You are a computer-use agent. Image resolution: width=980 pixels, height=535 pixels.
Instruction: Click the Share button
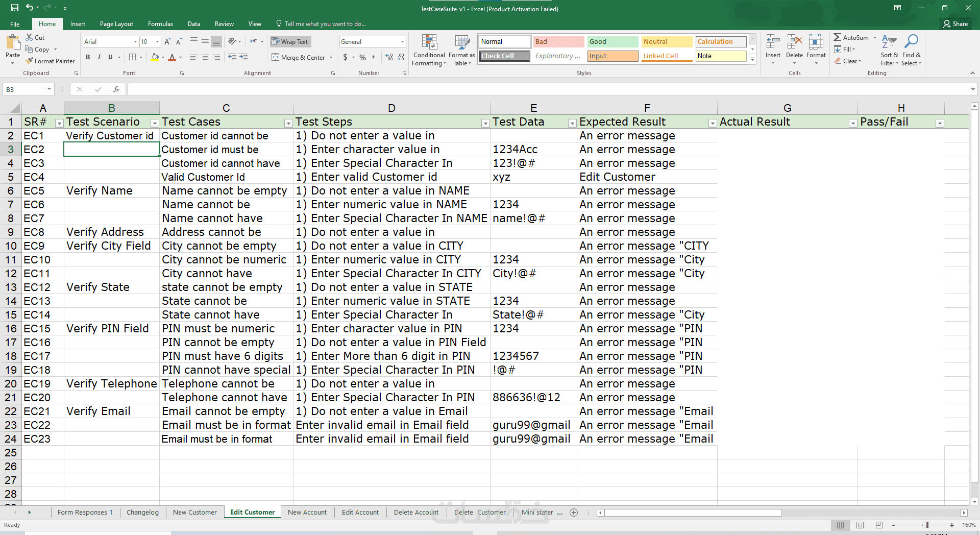956,24
